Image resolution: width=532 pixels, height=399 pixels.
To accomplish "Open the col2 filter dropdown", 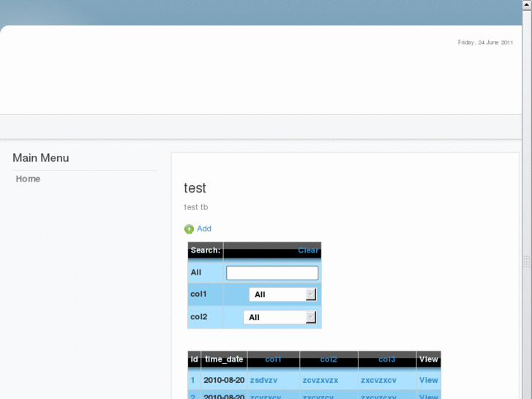I will click(280, 317).
